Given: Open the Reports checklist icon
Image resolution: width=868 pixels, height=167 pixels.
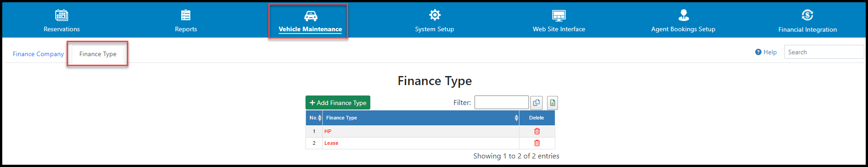Looking at the screenshot, I should tap(186, 15).
